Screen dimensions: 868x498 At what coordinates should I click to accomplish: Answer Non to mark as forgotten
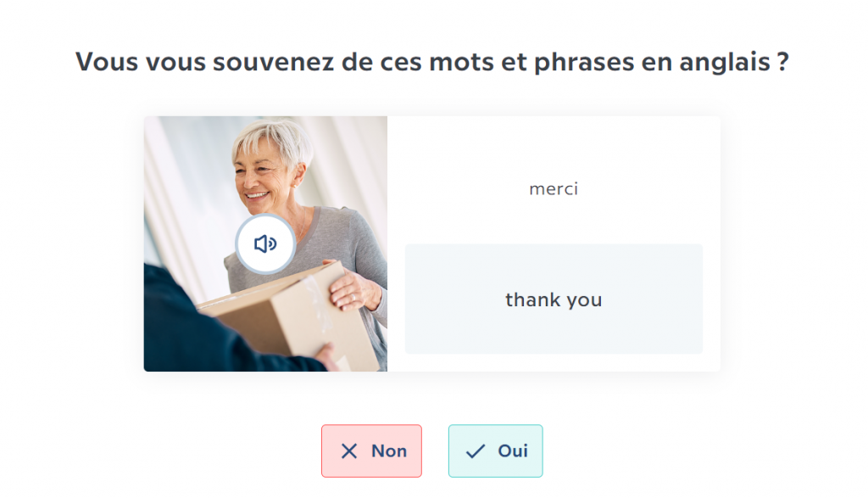pos(371,451)
